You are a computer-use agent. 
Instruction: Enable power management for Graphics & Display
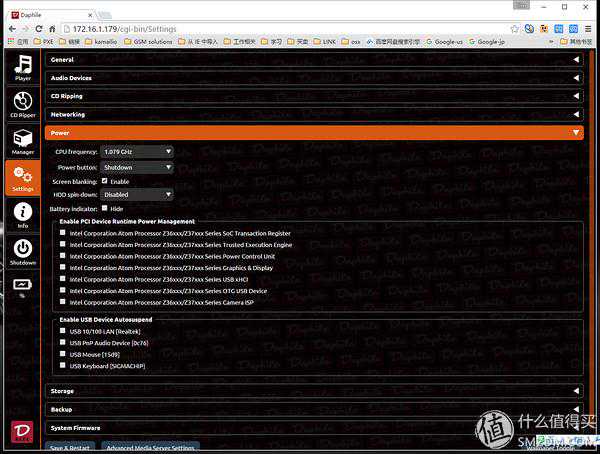(x=63, y=267)
